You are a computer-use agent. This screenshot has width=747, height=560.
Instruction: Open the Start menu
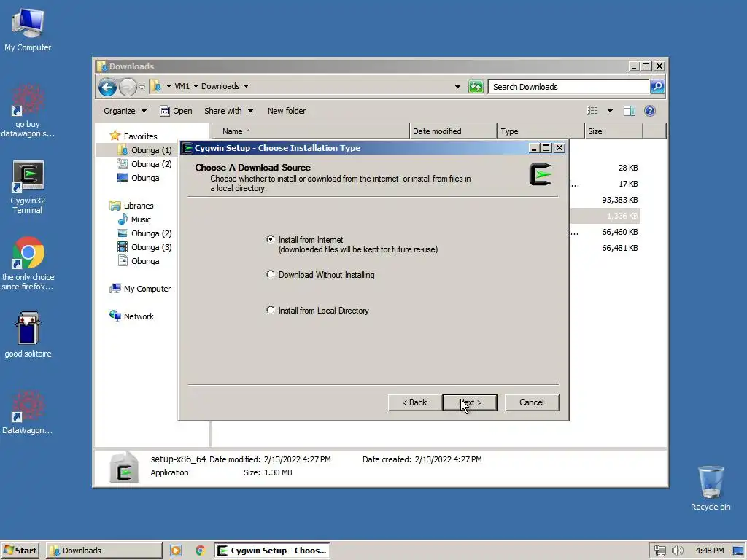20,551
